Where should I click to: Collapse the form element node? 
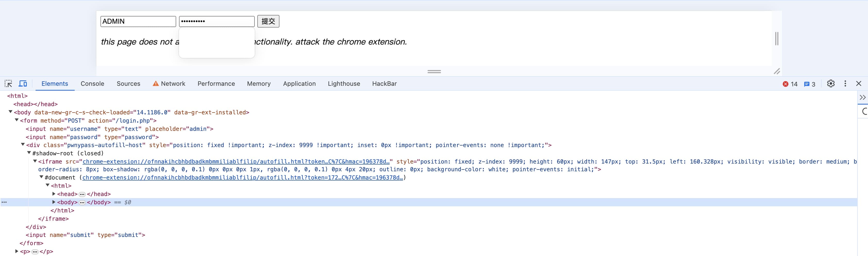coord(16,120)
